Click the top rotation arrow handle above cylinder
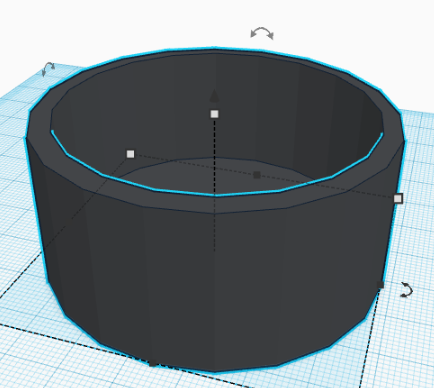Viewport: 434px width, 388px height. tap(262, 33)
